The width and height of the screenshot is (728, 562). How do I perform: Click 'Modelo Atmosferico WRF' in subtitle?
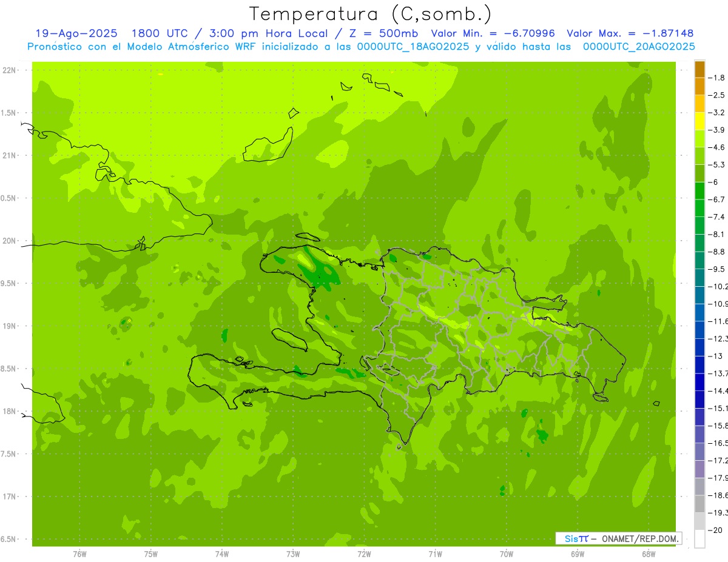190,47
